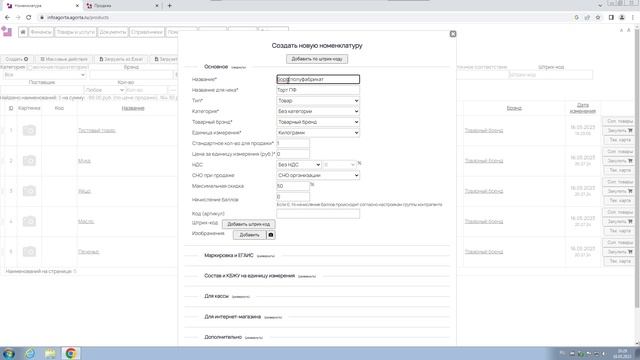Open the Единица измерения dropdown

point(318,133)
